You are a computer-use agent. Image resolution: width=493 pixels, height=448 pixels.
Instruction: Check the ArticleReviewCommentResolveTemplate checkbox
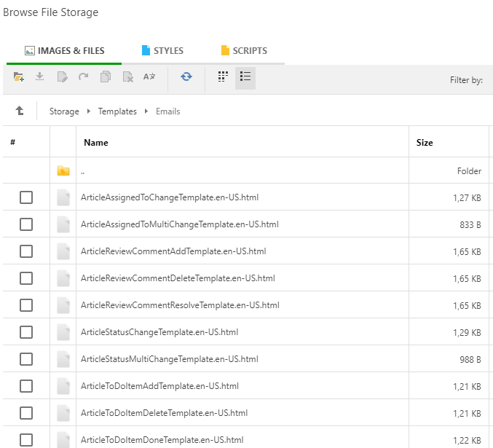(26, 305)
